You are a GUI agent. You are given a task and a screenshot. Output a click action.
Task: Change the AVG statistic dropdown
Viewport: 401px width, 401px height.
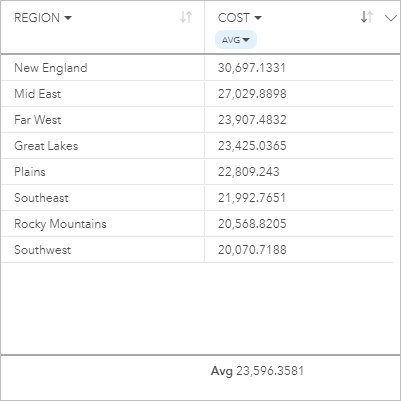pyautogui.click(x=236, y=40)
